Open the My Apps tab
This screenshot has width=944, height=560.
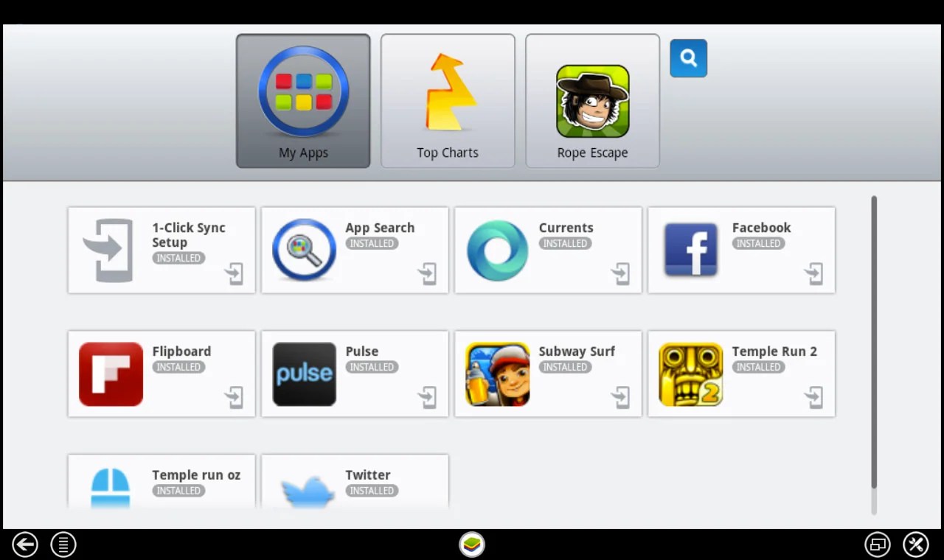coord(303,101)
